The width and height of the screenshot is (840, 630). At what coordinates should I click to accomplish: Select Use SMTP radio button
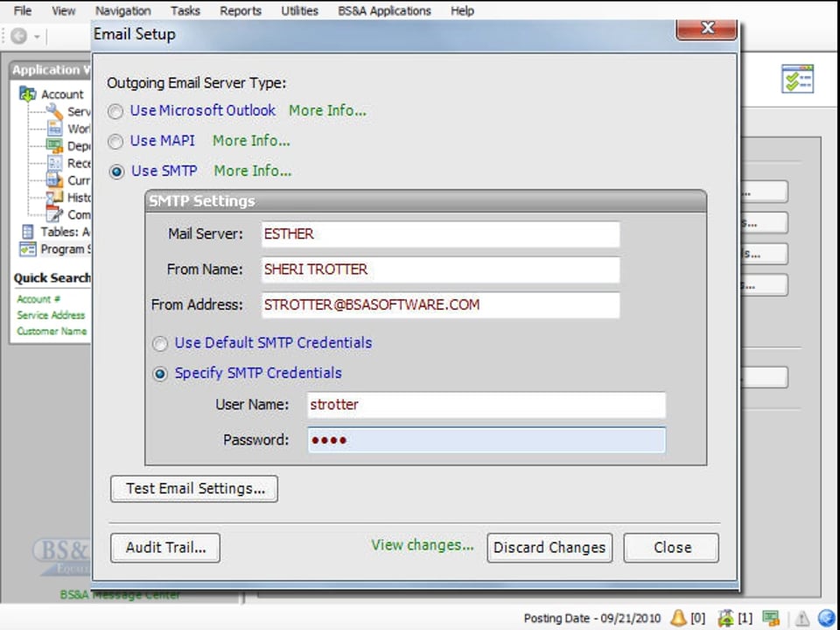(x=116, y=171)
